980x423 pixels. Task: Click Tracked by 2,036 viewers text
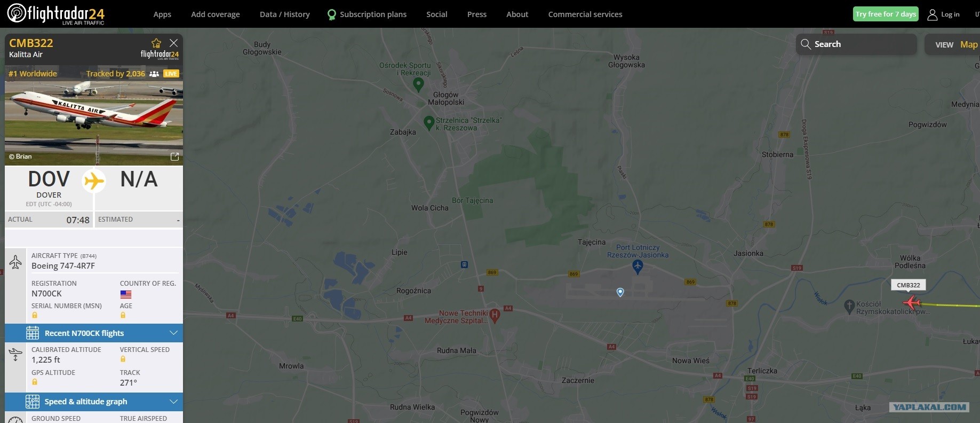coord(116,74)
